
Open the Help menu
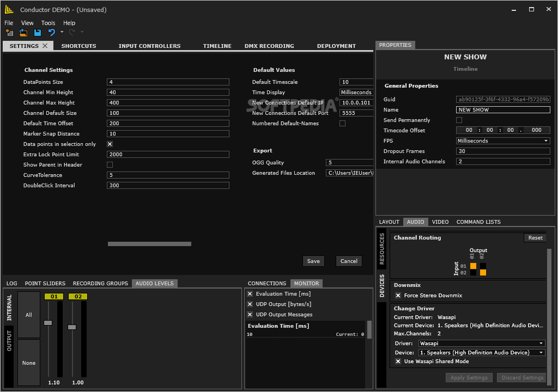click(69, 23)
